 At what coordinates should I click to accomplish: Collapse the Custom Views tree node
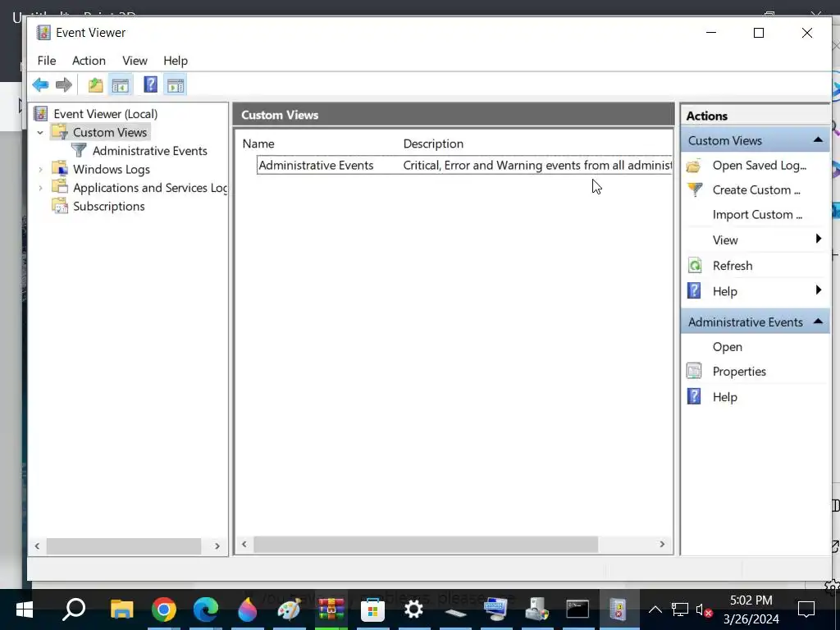tap(40, 132)
